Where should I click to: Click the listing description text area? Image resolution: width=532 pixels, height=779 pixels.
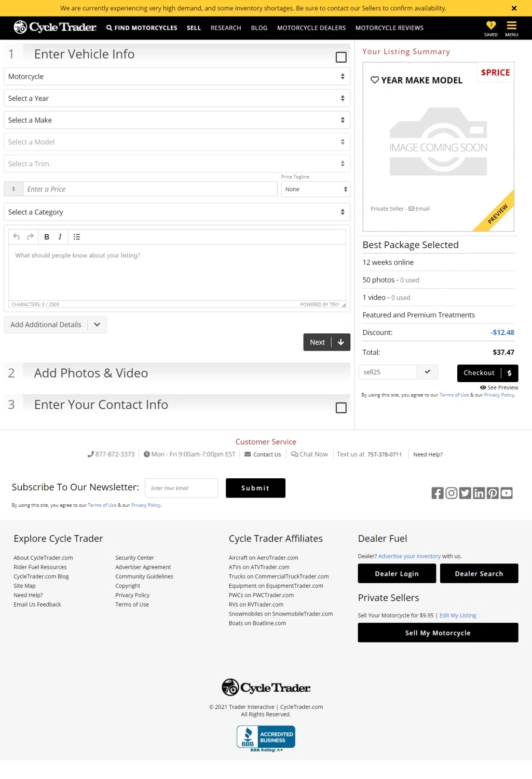point(177,272)
